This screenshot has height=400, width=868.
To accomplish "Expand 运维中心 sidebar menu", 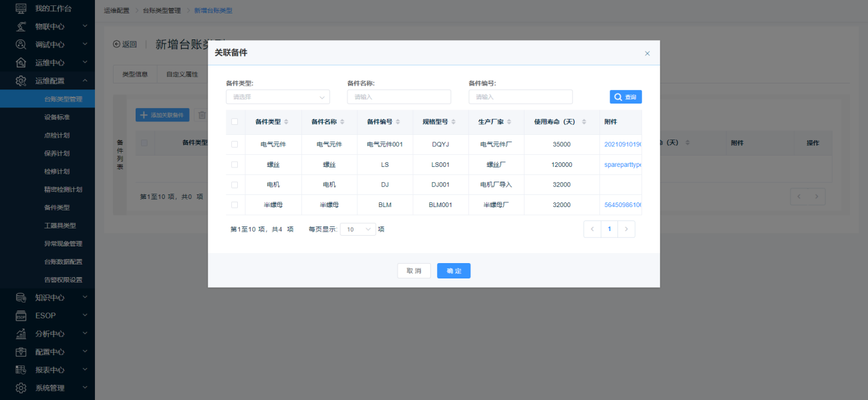I will pyautogui.click(x=85, y=62).
